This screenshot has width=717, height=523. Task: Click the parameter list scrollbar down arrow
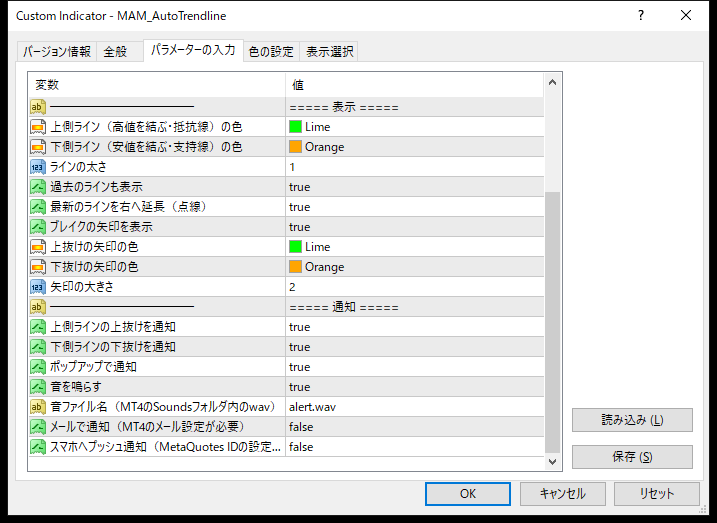[552, 462]
